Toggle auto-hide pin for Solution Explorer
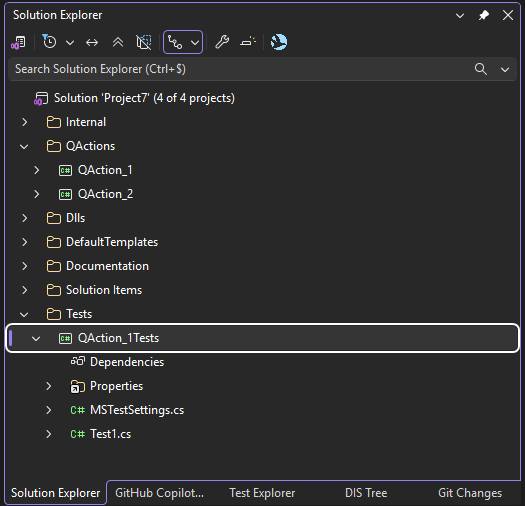 click(x=484, y=15)
